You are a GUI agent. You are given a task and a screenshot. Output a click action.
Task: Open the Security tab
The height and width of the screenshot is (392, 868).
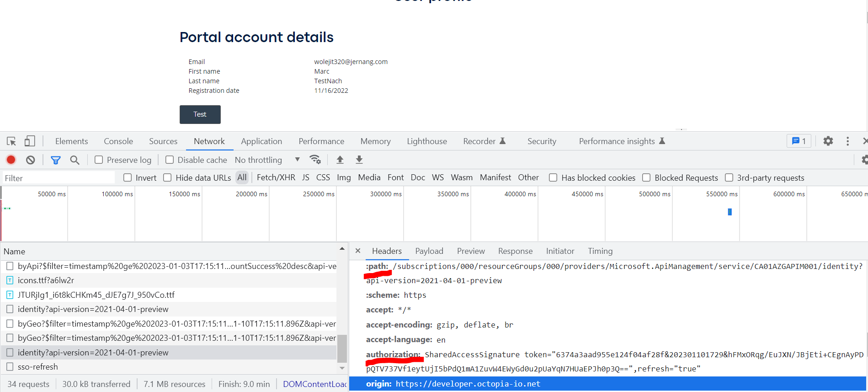point(542,141)
